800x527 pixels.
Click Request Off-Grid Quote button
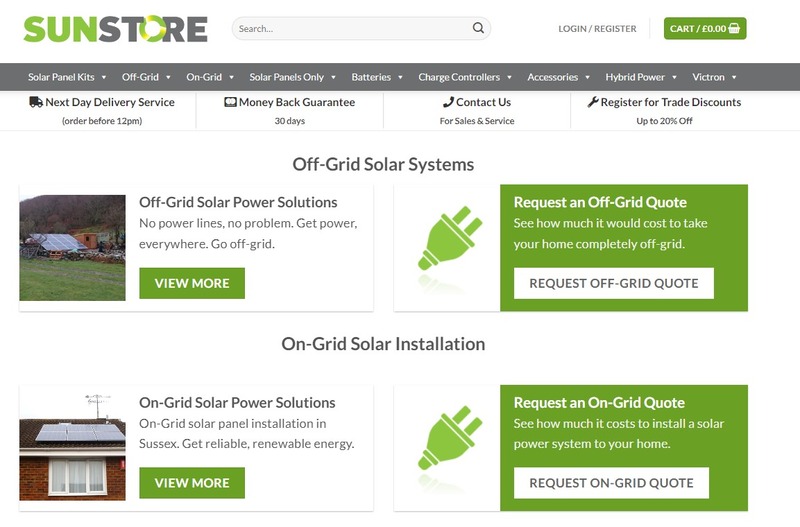(x=614, y=283)
